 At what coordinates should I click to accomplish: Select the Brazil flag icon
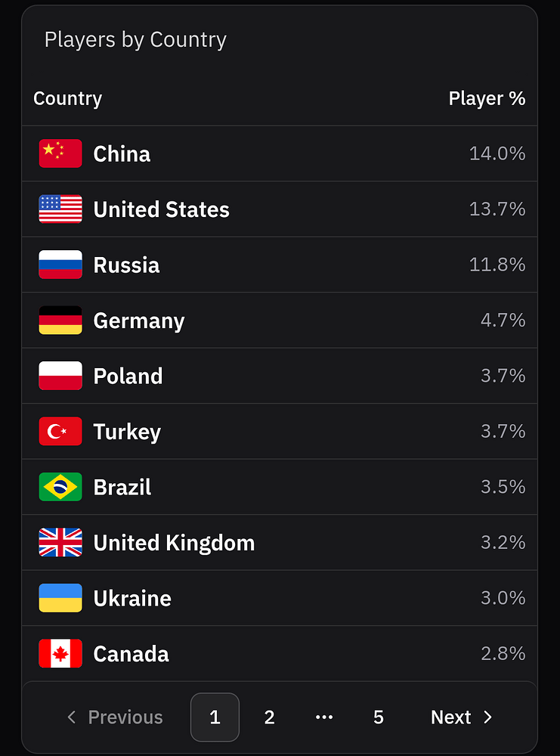tap(60, 487)
